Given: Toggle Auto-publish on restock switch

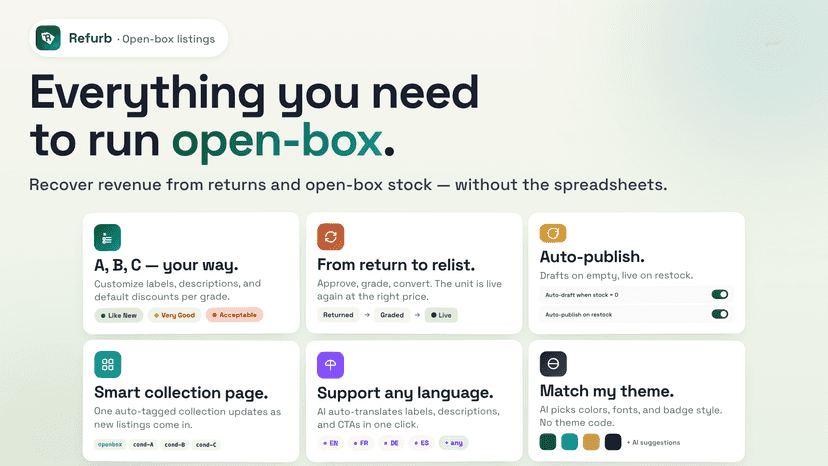Looking at the screenshot, I should point(720,314).
